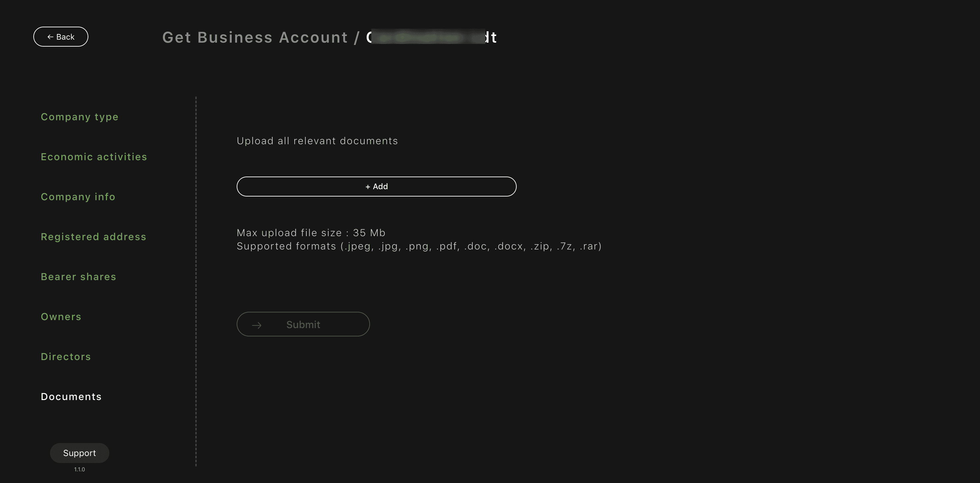Click the version number 1.1.0

click(80, 469)
